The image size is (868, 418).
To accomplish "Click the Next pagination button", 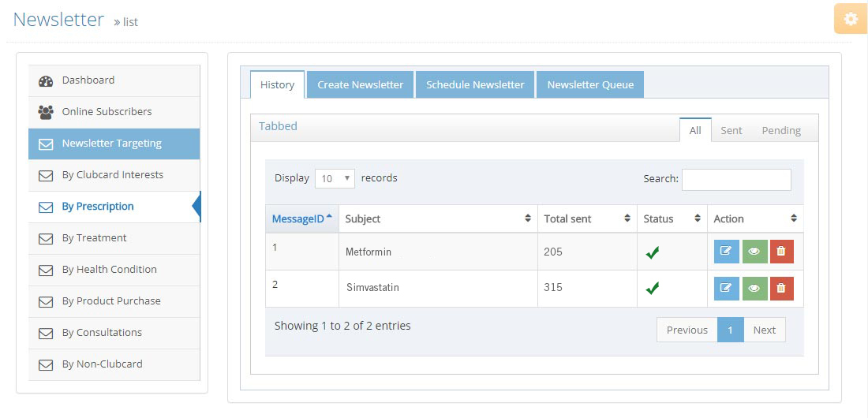I will [x=764, y=330].
